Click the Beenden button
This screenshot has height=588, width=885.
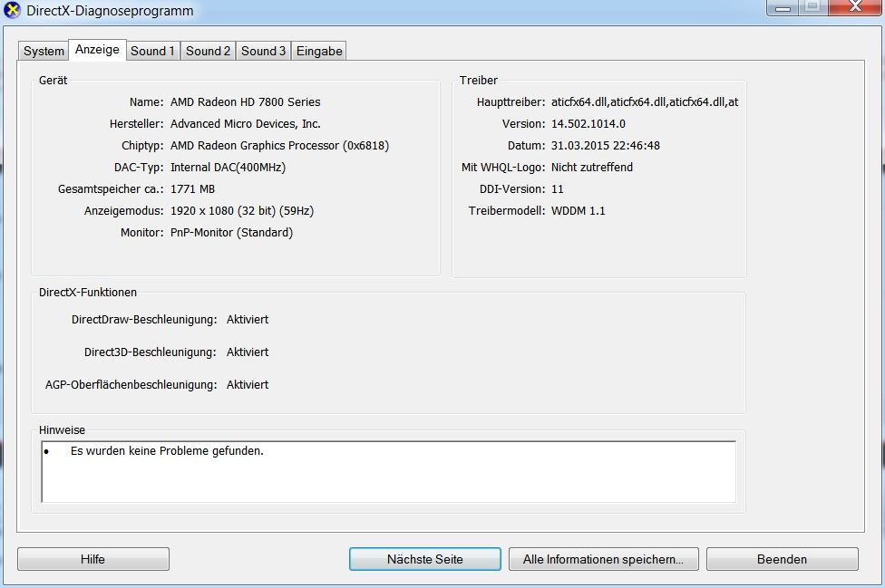[783, 559]
